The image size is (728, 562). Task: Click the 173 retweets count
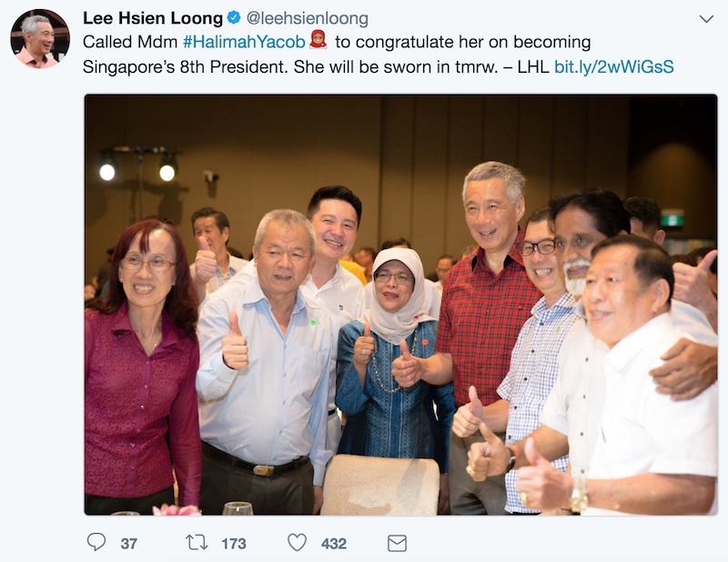[234, 544]
